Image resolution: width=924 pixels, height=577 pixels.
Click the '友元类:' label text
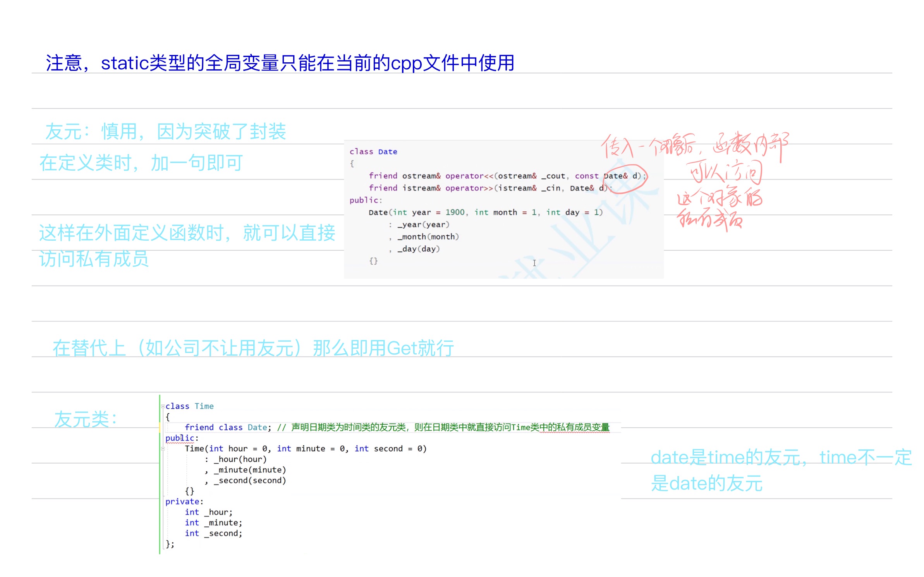(x=86, y=419)
